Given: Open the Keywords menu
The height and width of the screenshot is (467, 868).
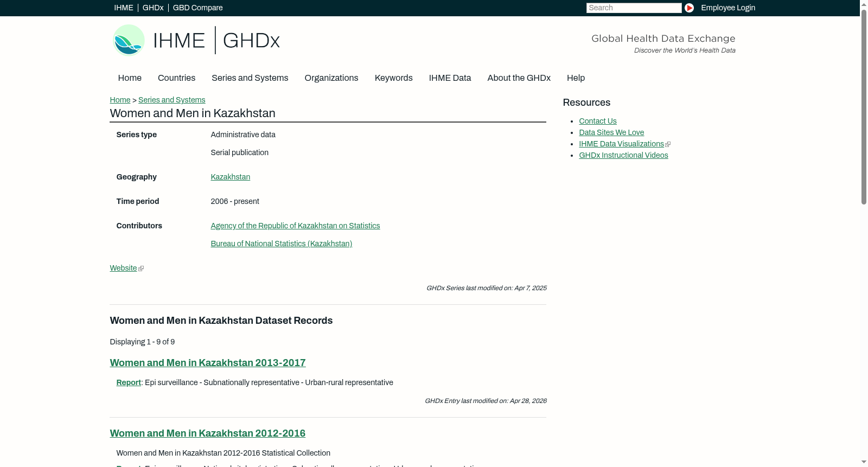Looking at the screenshot, I should (394, 78).
